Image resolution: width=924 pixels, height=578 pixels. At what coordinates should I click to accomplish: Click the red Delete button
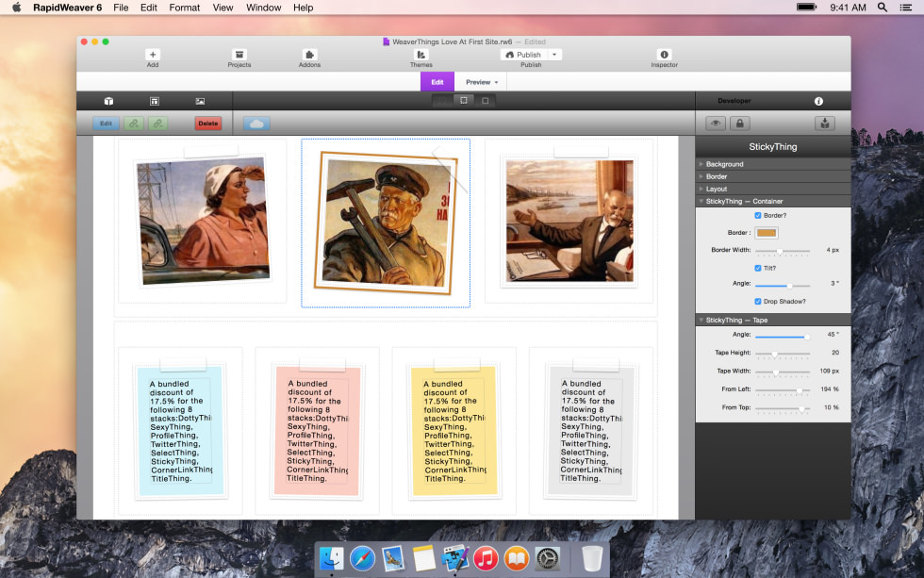click(208, 124)
